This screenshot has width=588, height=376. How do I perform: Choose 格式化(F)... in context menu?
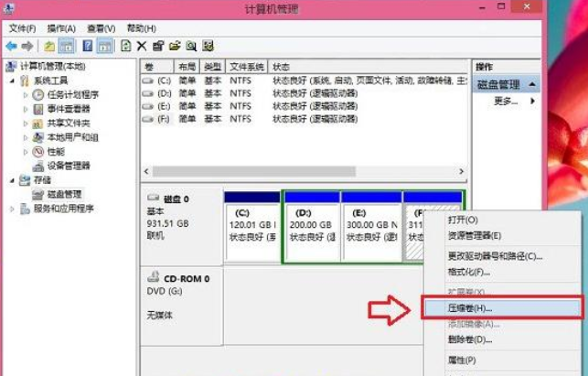click(x=503, y=272)
